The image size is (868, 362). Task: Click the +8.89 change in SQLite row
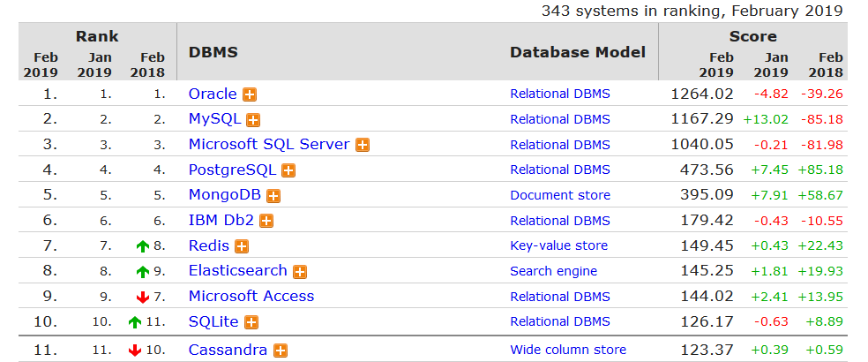click(x=824, y=322)
